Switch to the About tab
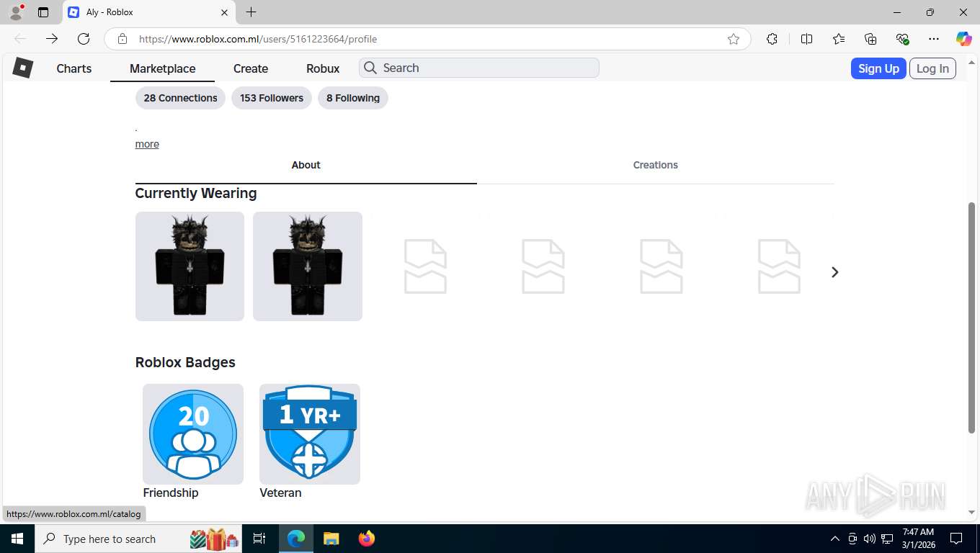Screen dimensions: 980x553 pyautogui.click(x=306, y=165)
